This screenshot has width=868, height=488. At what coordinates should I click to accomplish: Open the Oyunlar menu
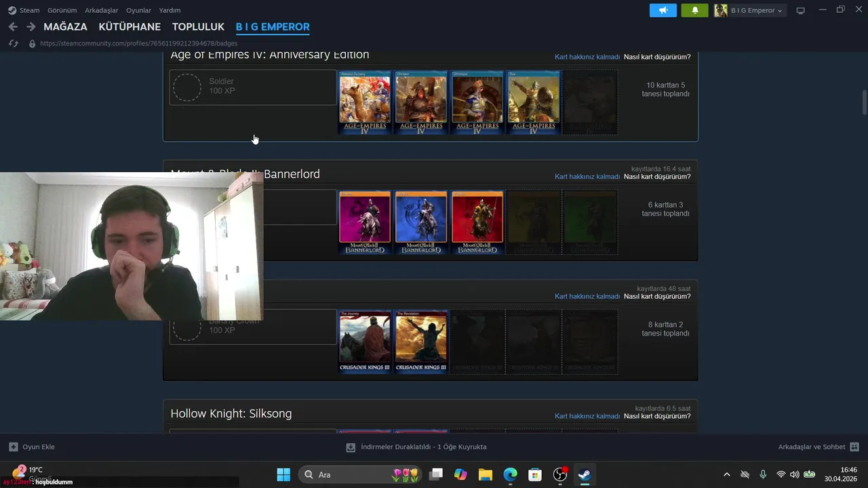[x=139, y=10]
